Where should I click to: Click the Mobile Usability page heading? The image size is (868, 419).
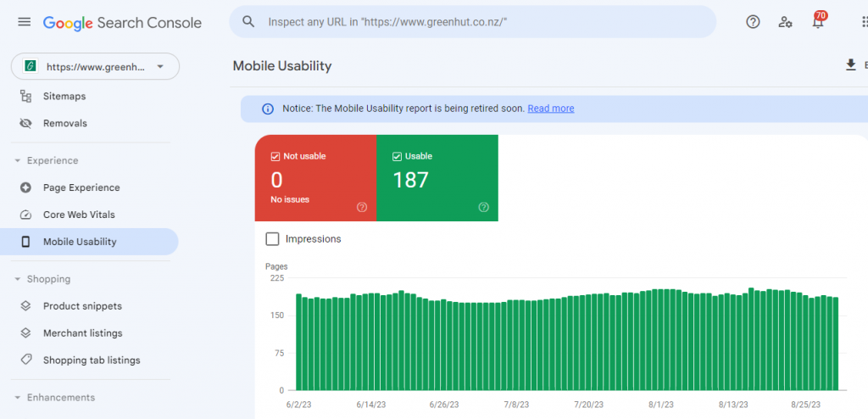point(282,66)
